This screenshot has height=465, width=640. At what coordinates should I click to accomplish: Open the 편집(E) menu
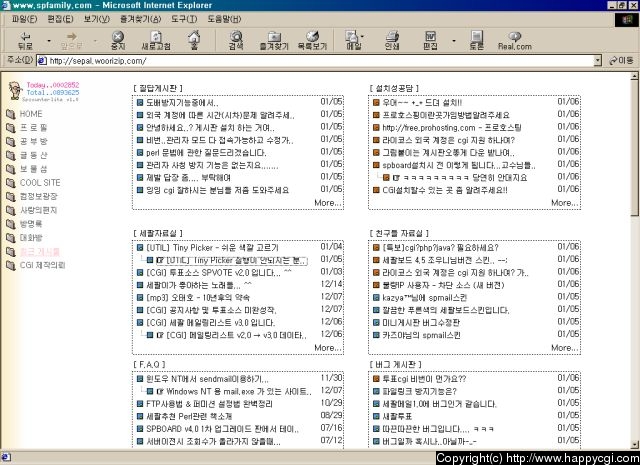(x=60, y=19)
